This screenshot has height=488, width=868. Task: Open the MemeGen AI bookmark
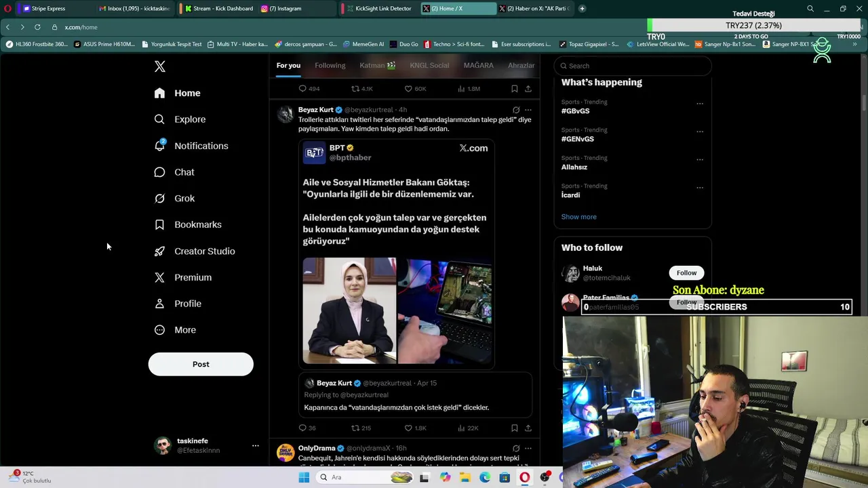tap(363, 44)
